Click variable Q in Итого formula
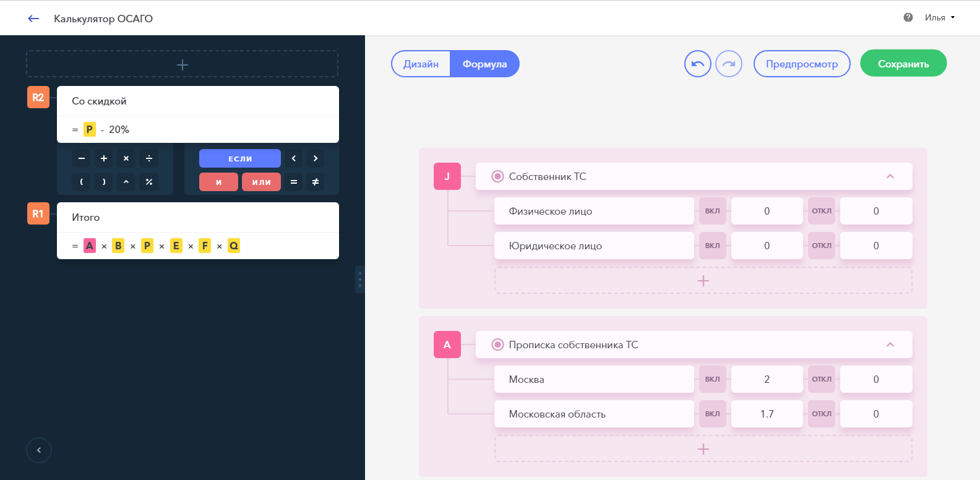 (234, 246)
